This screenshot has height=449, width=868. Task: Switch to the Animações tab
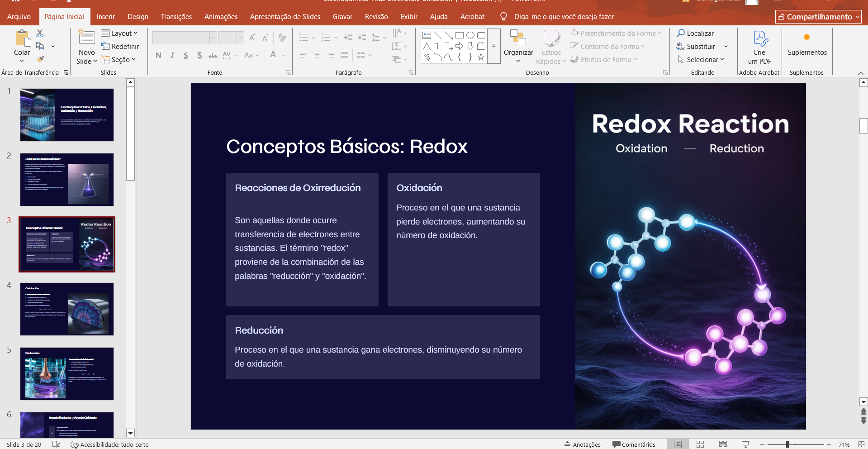pyautogui.click(x=221, y=17)
